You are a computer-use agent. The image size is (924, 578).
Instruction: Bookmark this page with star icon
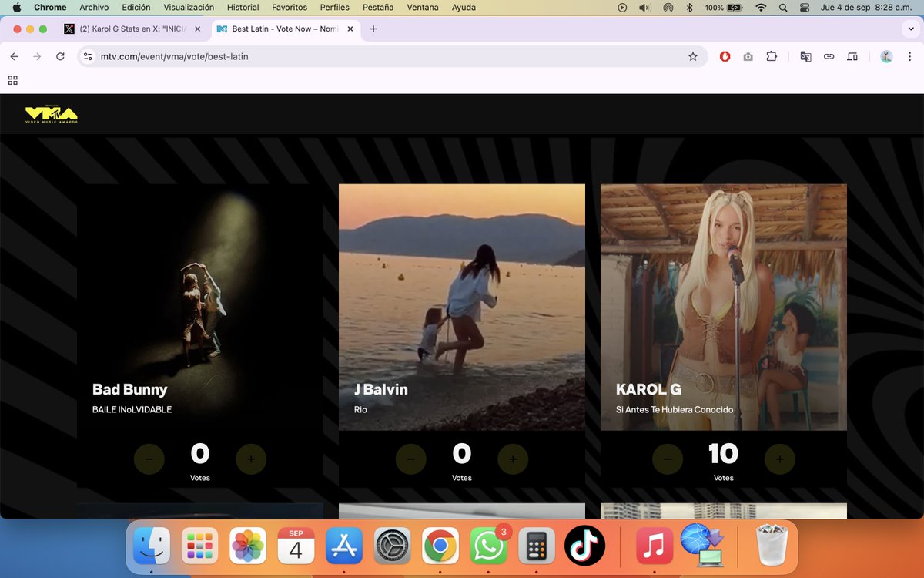(x=693, y=56)
